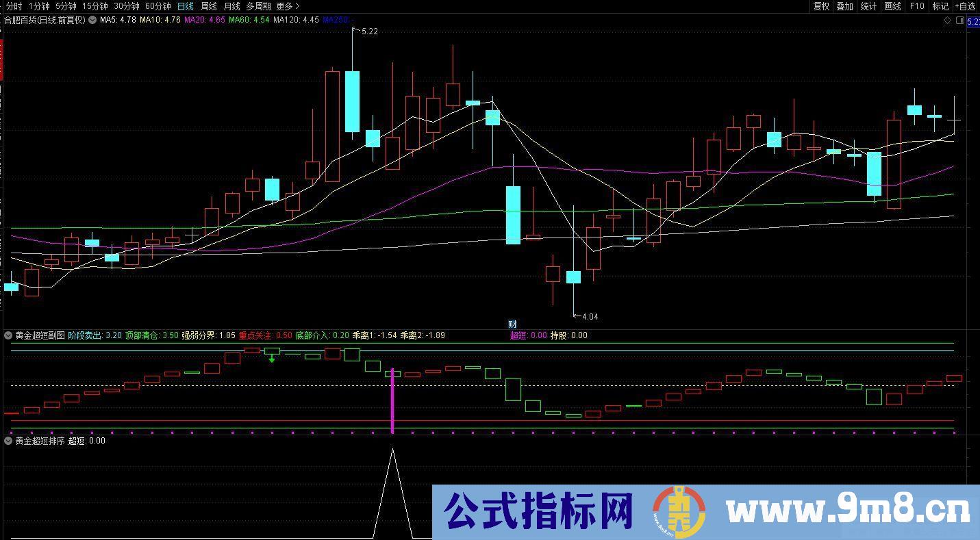980x540 pixels.
Task: Click the 5.22 high price marker
Action: tap(369, 31)
